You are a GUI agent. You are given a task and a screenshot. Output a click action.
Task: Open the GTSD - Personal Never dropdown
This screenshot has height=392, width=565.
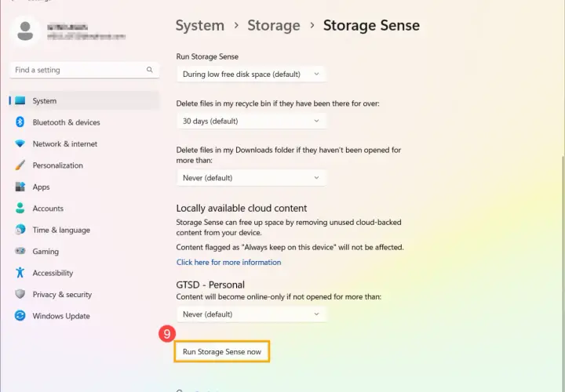(252, 314)
